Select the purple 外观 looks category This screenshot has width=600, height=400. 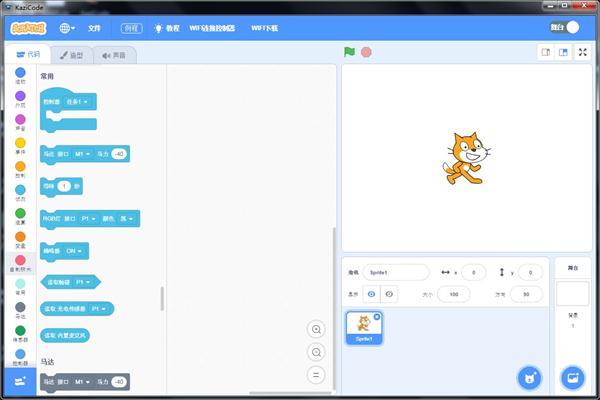tap(20, 99)
